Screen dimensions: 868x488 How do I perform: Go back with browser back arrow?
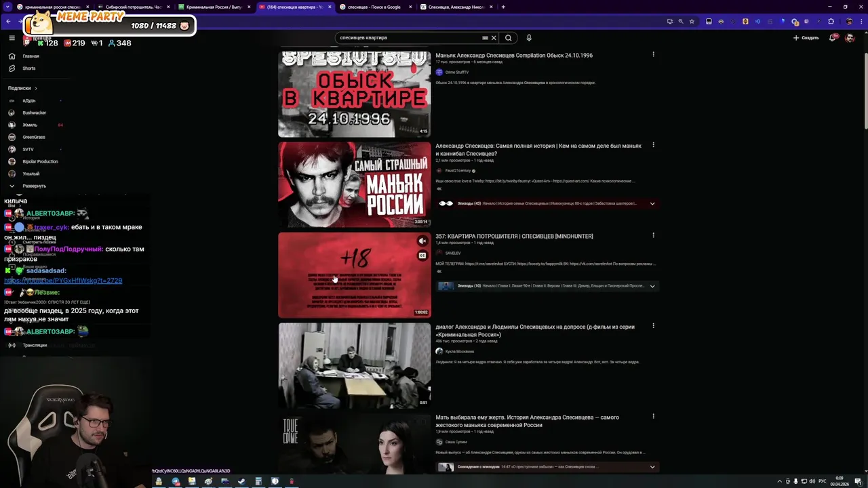click(x=8, y=21)
